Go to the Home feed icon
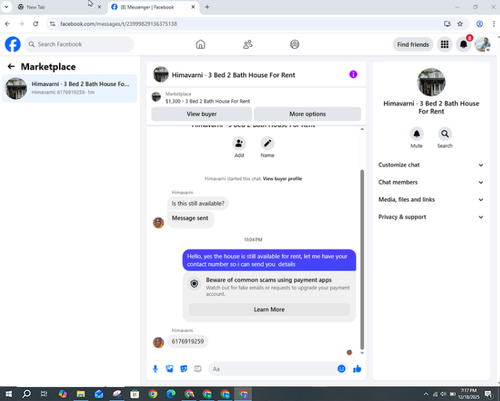Image resolution: width=500 pixels, height=401 pixels. point(200,44)
